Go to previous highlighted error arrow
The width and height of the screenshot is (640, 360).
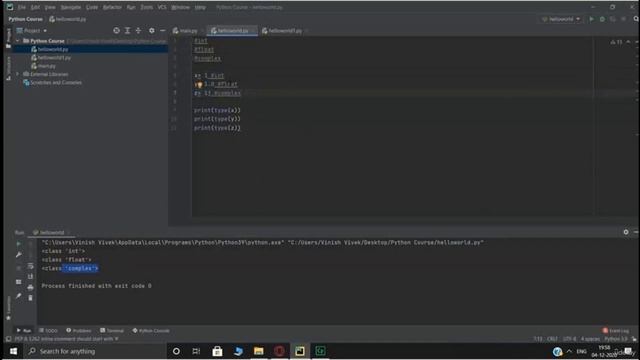pyautogui.click(x=628, y=42)
